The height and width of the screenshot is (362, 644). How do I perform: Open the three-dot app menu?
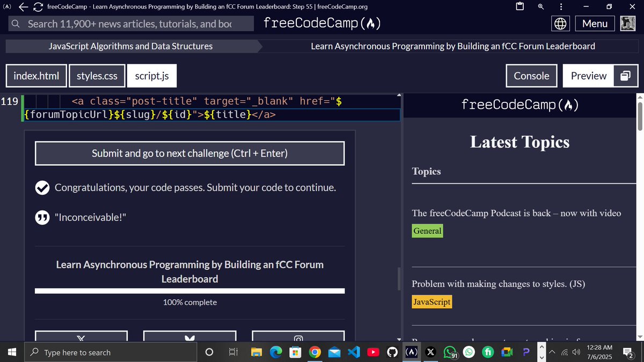(x=561, y=7)
